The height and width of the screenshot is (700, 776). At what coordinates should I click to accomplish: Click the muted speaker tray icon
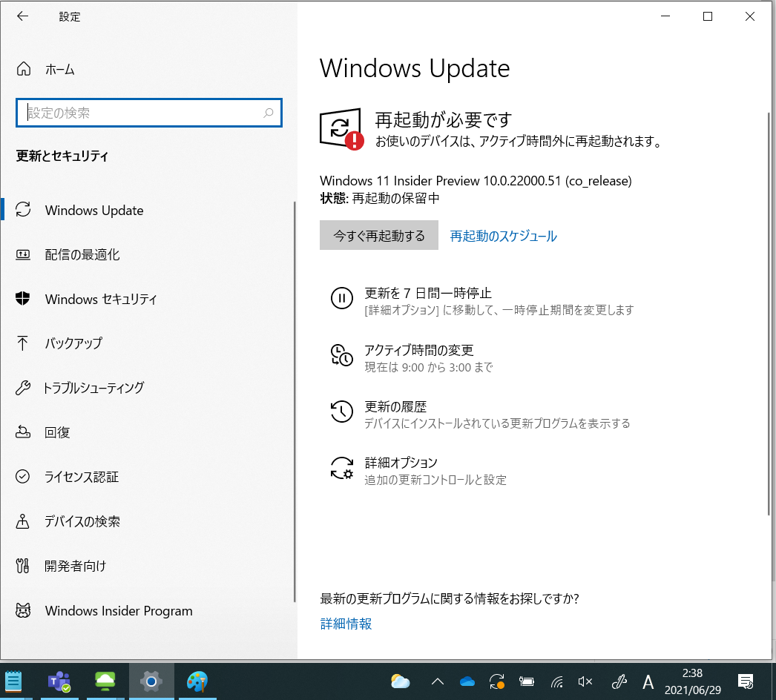pyautogui.click(x=585, y=682)
